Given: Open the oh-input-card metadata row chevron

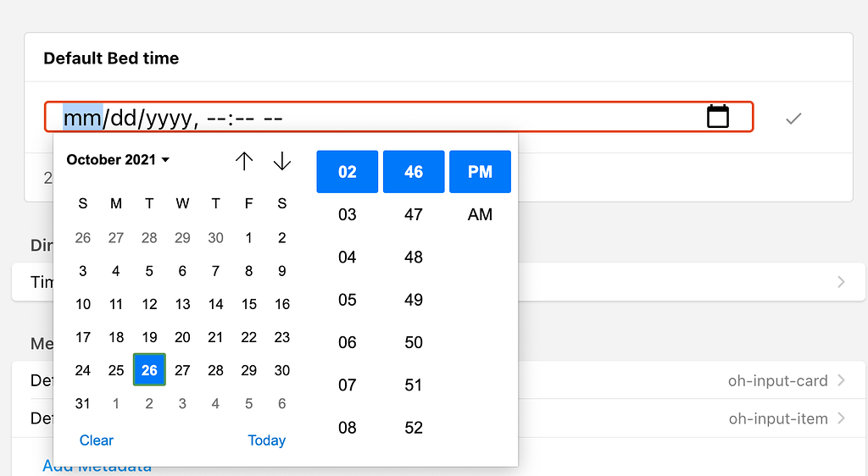Looking at the screenshot, I should 841,380.
